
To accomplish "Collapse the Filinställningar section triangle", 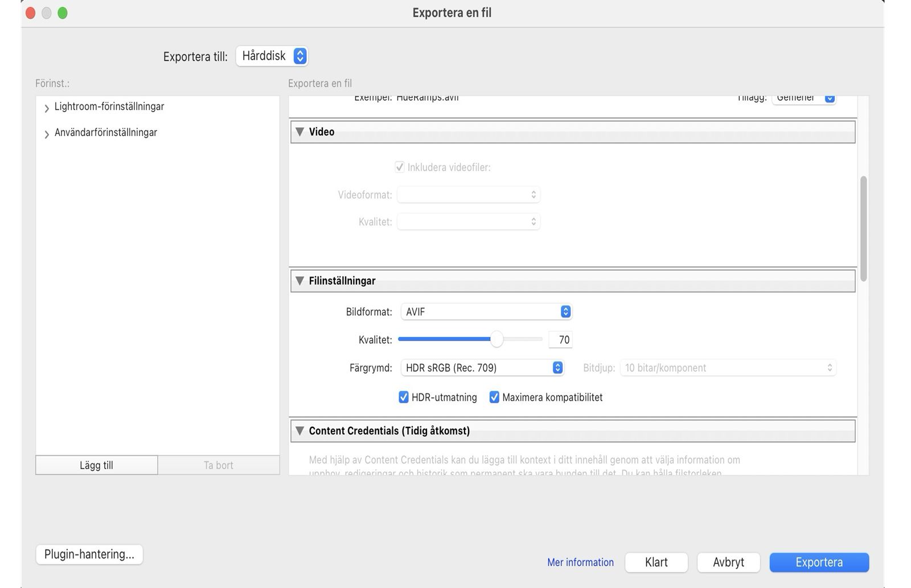I will (x=299, y=281).
